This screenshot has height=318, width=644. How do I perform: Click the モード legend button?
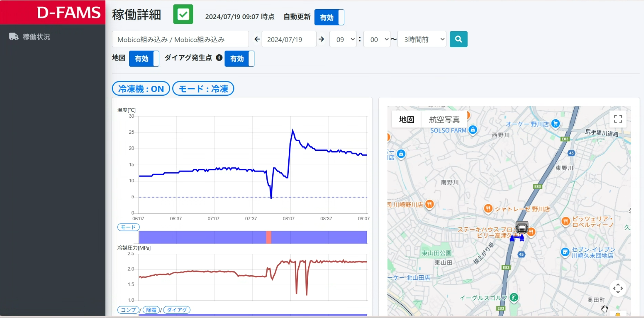pyautogui.click(x=128, y=227)
